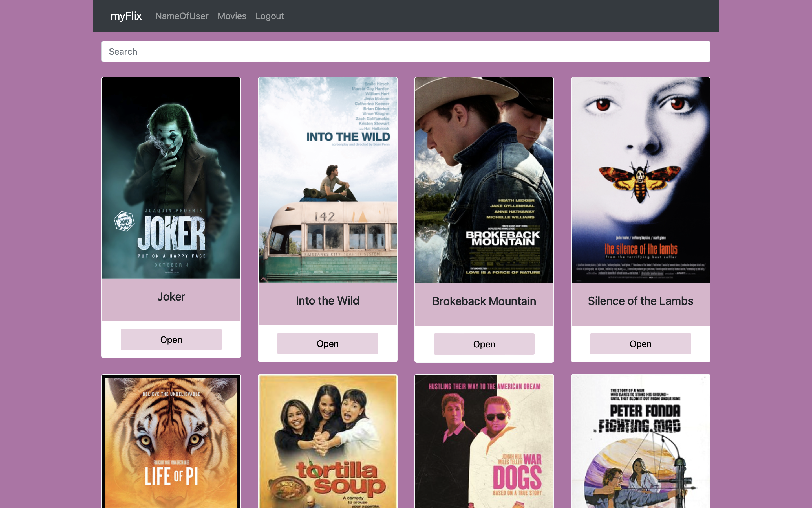Open the Silence of the Lambs card
Viewport: 812px width, 508px height.
coord(641,344)
